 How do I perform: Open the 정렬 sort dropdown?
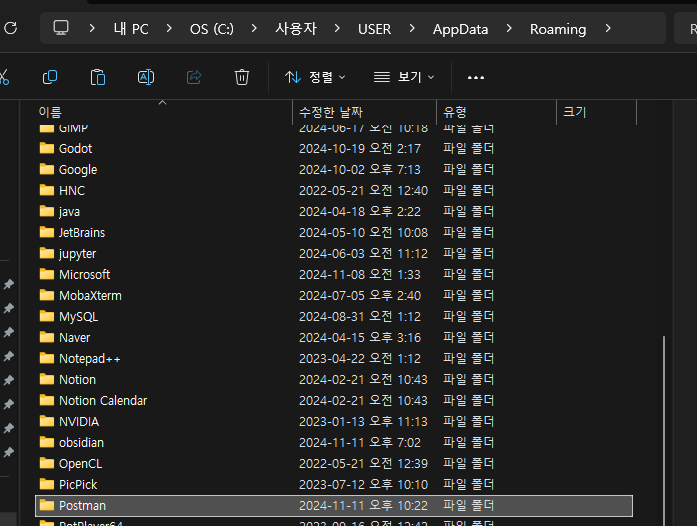click(x=315, y=77)
